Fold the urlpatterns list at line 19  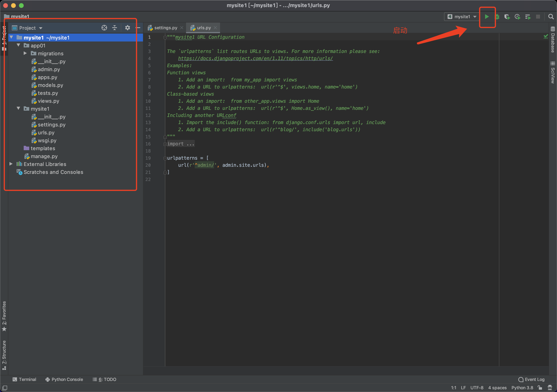click(165, 158)
